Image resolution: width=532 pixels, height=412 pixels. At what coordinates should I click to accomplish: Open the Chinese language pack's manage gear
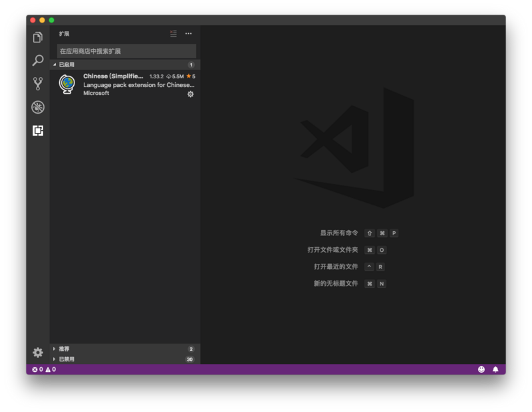pyautogui.click(x=191, y=94)
